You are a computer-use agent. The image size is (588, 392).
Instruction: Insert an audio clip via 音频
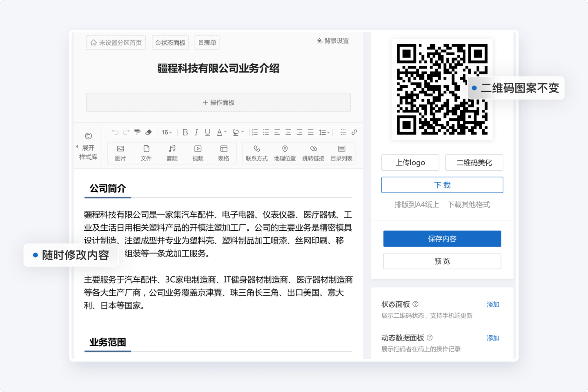[x=172, y=153]
